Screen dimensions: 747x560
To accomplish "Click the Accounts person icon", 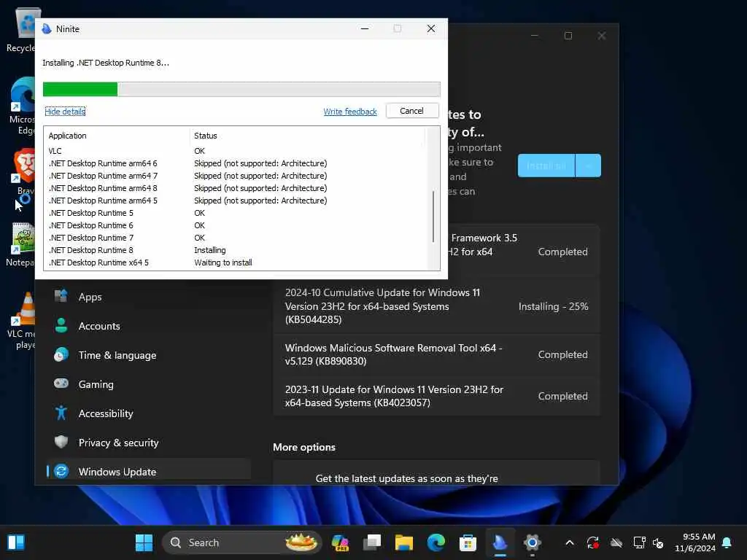I will [x=61, y=325].
